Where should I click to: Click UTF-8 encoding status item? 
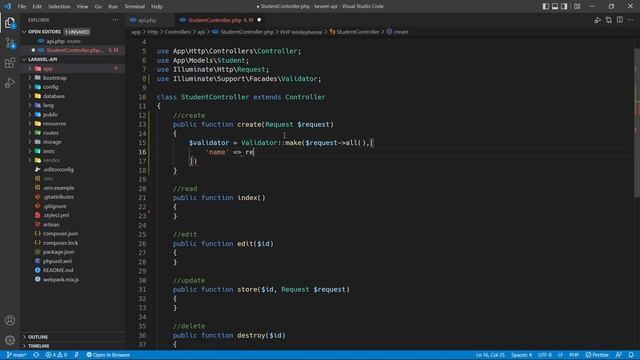pyautogui.click(x=544, y=355)
